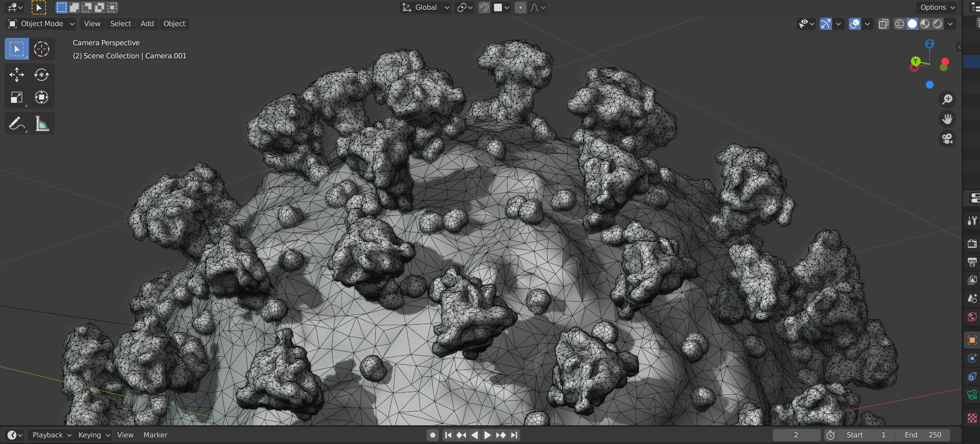Activate the 3D Cursor tool
The height and width of the screenshot is (444, 980).
42,49
